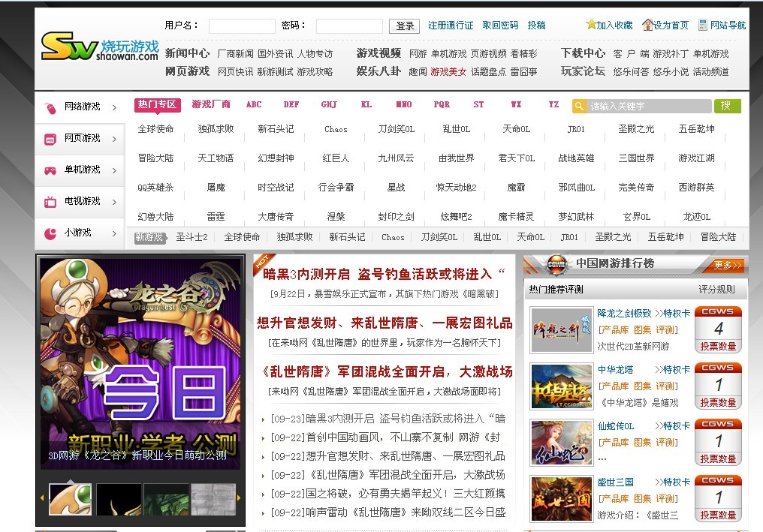Click the 请输入关键字 search field
763x532 pixels.
coord(650,106)
